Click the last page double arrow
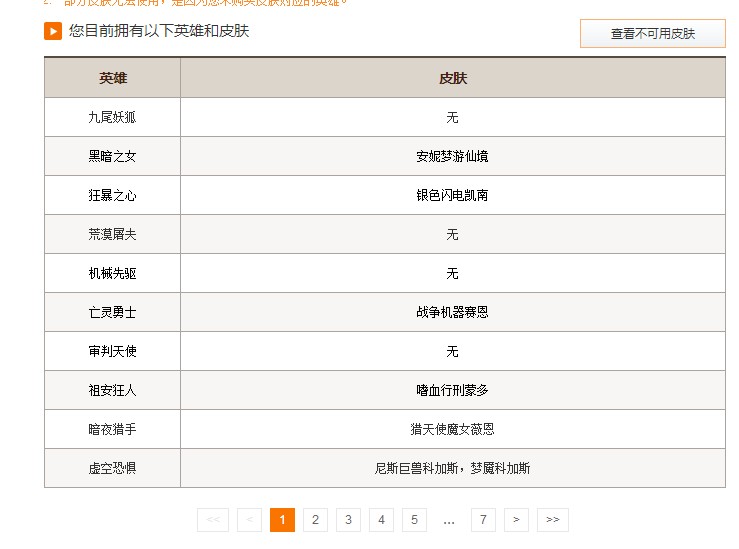The width and height of the screenshot is (739, 549). [x=552, y=520]
